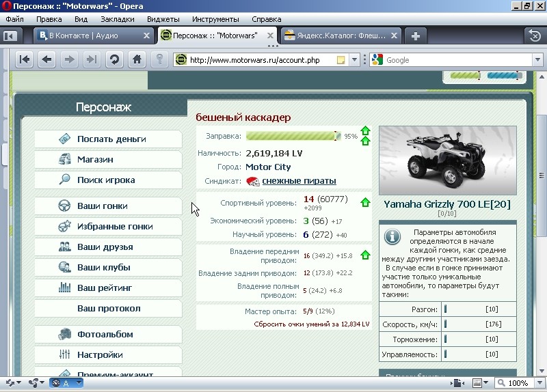The image size is (547, 392).
Task: Close the В Контакте Аудио tab
Action: [x=146, y=36]
